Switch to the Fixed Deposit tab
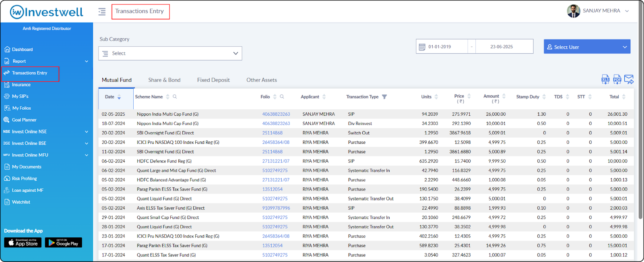644x262 pixels. 213,80
